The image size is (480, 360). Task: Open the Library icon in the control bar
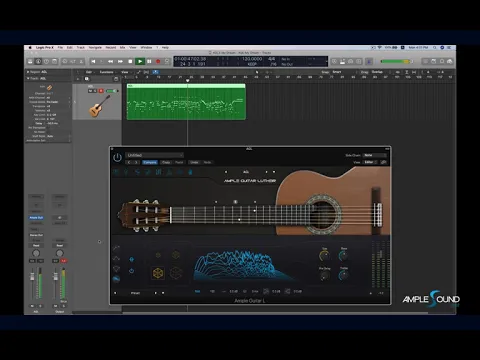pos(30,61)
